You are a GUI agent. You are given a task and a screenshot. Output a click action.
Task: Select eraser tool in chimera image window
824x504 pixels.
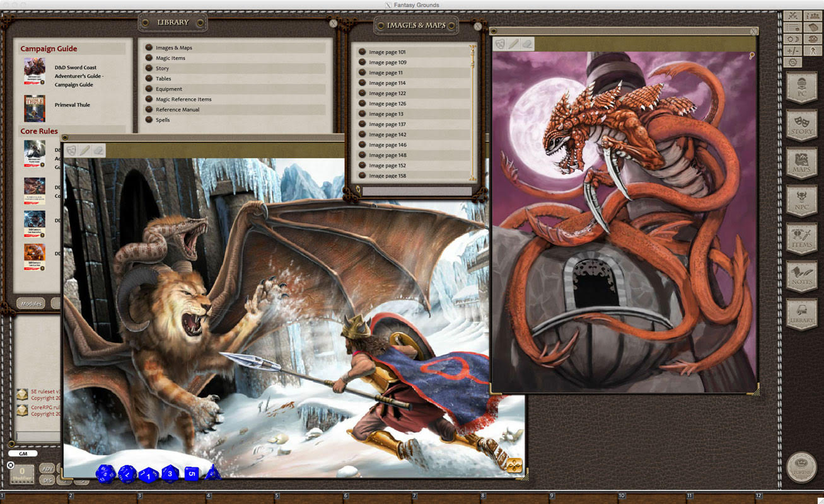[x=98, y=151]
